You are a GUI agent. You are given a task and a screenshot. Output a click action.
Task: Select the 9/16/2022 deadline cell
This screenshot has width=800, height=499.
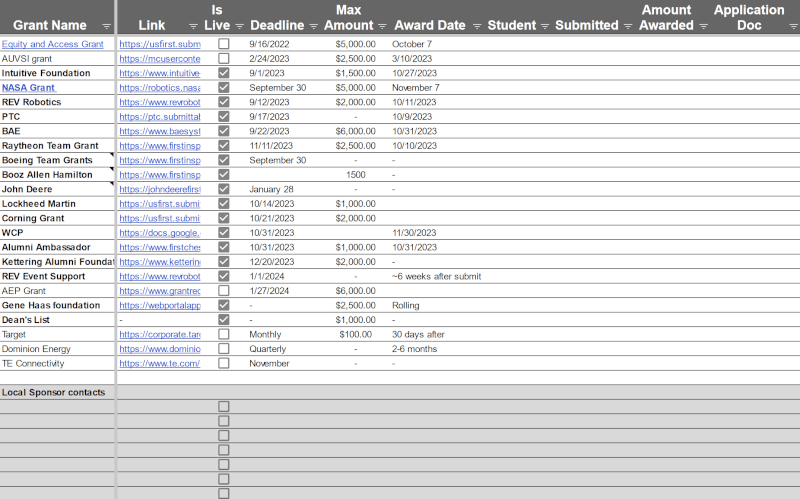[269, 44]
